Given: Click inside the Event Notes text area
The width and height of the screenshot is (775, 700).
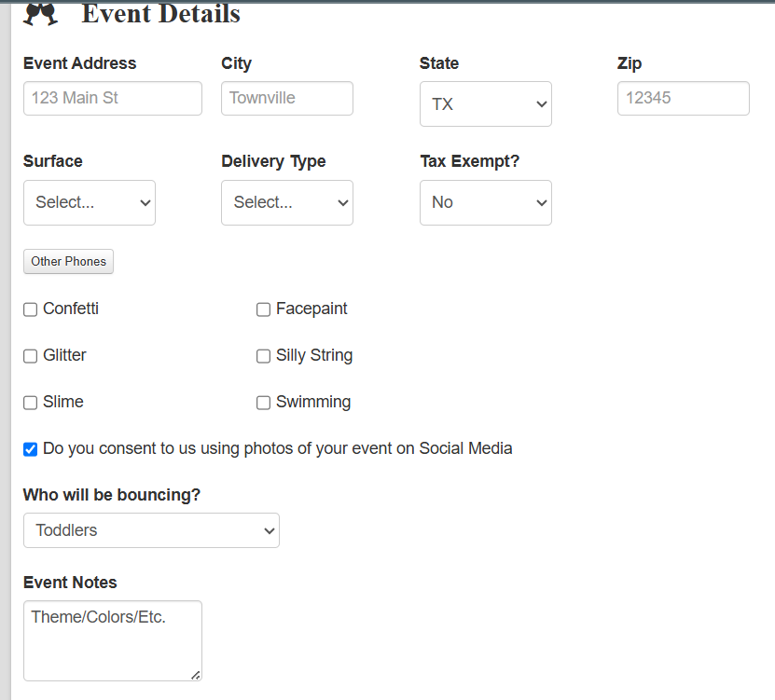Looking at the screenshot, I should pyautogui.click(x=112, y=640).
